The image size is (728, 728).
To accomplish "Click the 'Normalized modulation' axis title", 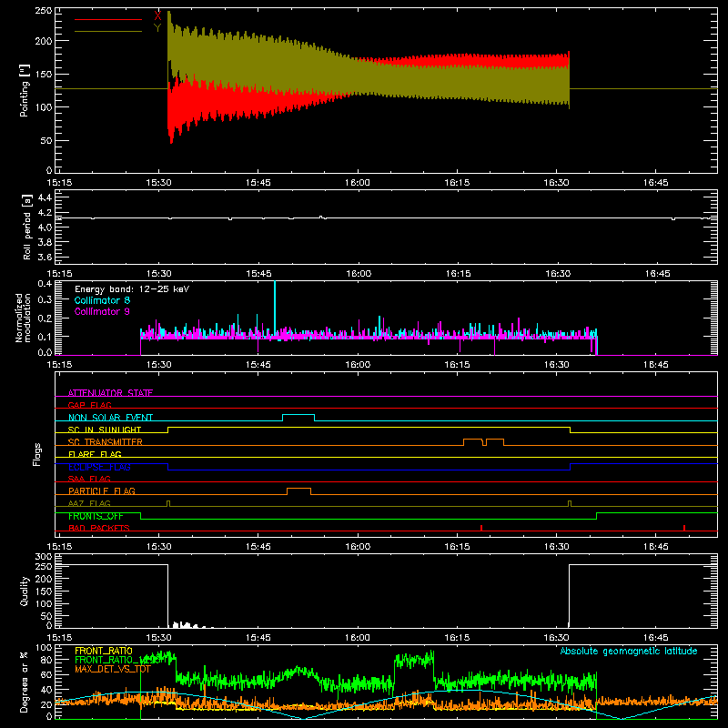I will [x=23, y=318].
